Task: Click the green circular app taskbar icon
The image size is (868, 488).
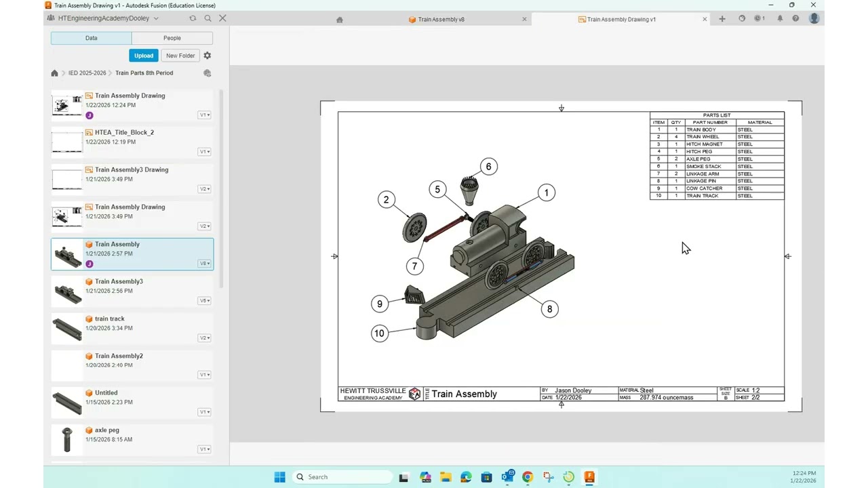Action: point(569,477)
